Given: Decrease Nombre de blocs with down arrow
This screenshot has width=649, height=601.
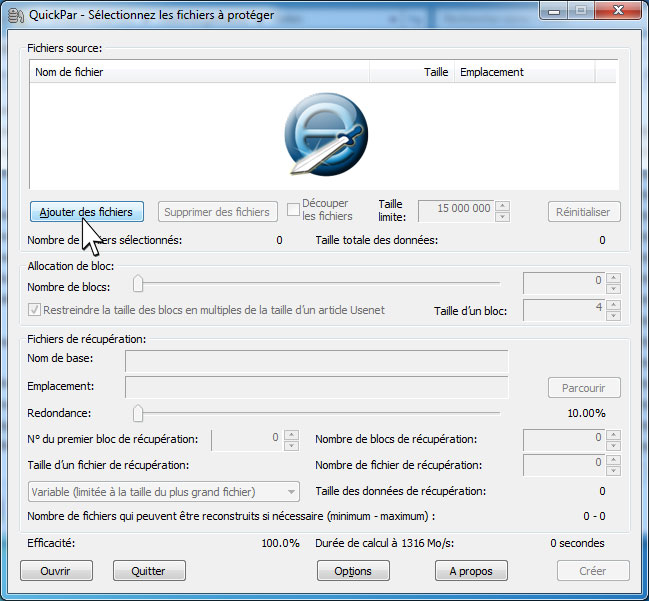Looking at the screenshot, I should 613,289.
